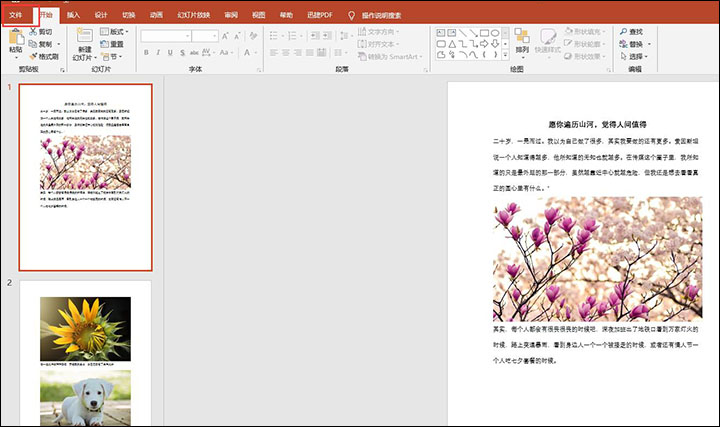Click the 新建幻灯片 (New Slide) icon
This screenshot has height=427, width=720.
(83, 36)
